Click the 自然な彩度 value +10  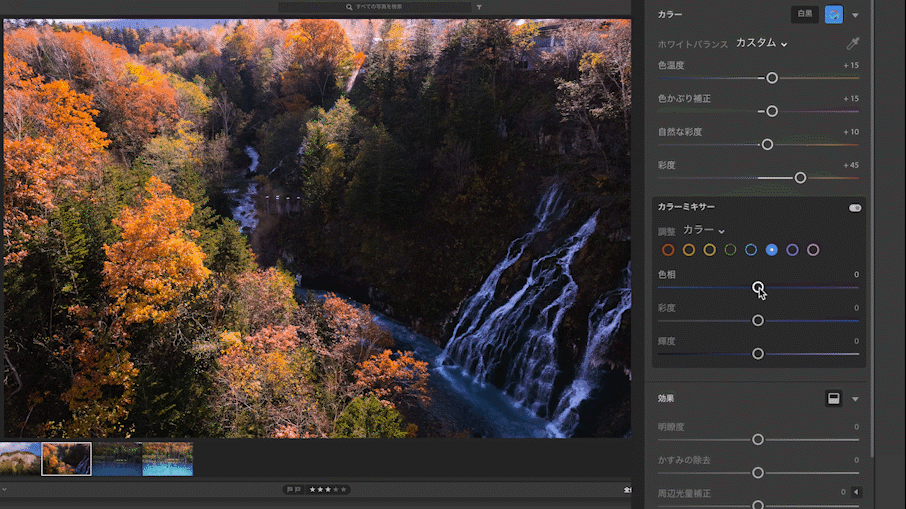click(851, 132)
